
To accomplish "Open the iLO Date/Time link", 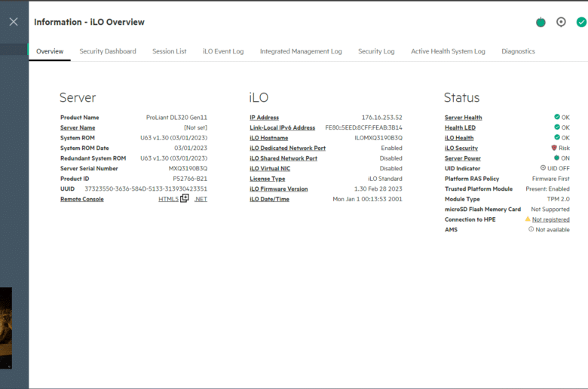I will click(269, 199).
